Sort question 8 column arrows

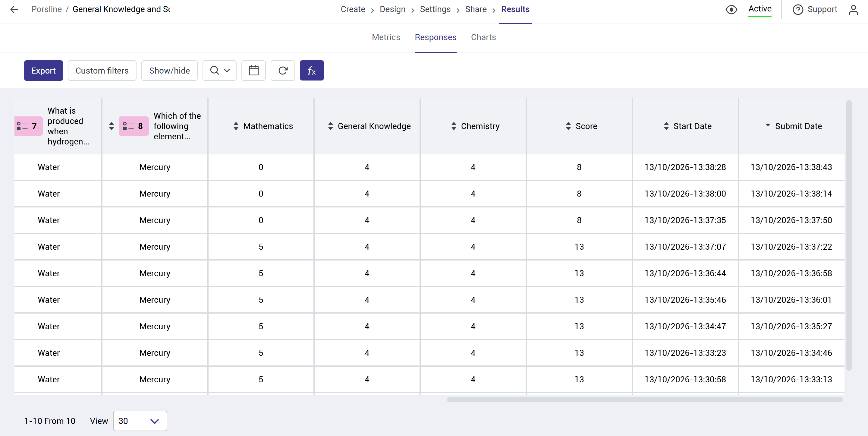(112, 126)
